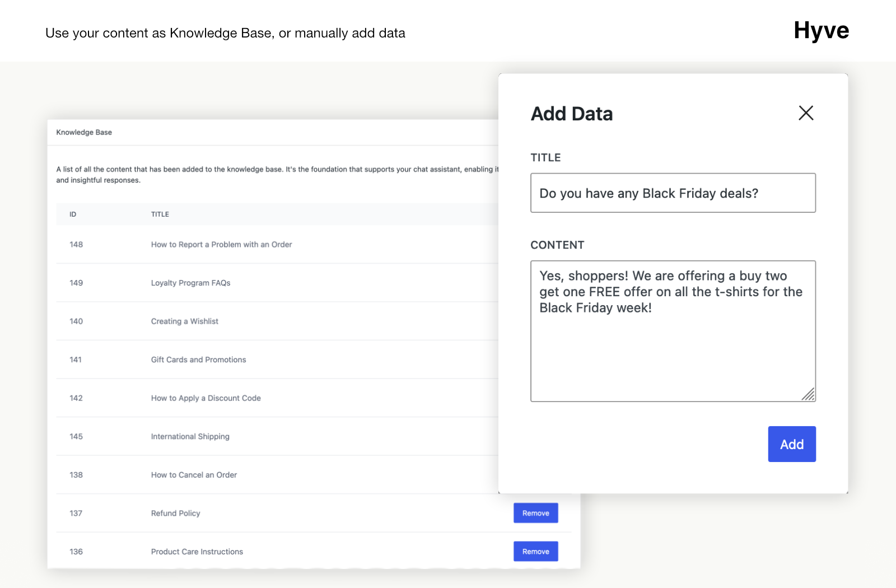The image size is (896, 588).
Task: Open How to Report a Problem row
Action: (x=221, y=245)
